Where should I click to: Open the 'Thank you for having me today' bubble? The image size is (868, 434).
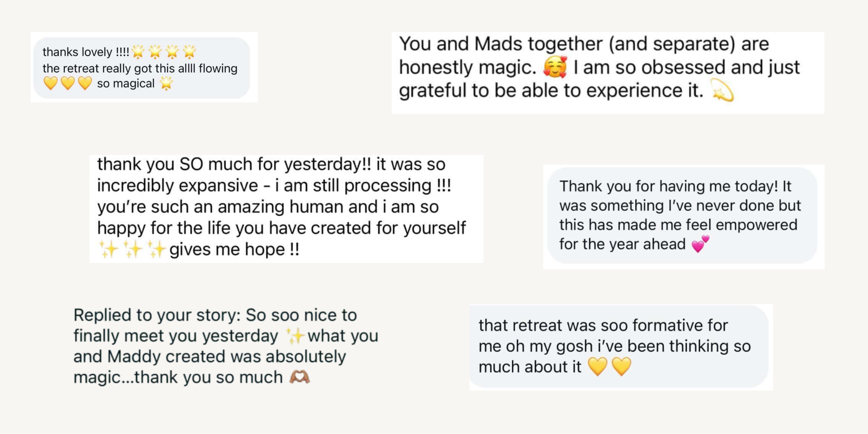pos(682,216)
